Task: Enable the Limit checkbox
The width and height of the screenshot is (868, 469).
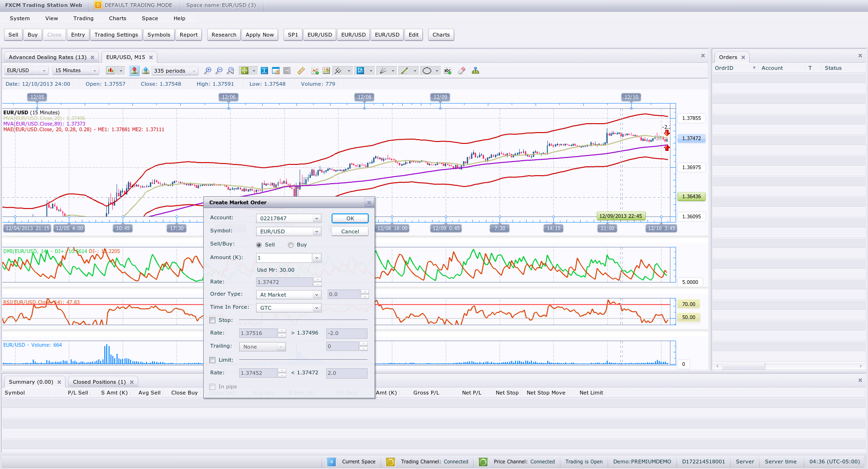Action: point(213,360)
